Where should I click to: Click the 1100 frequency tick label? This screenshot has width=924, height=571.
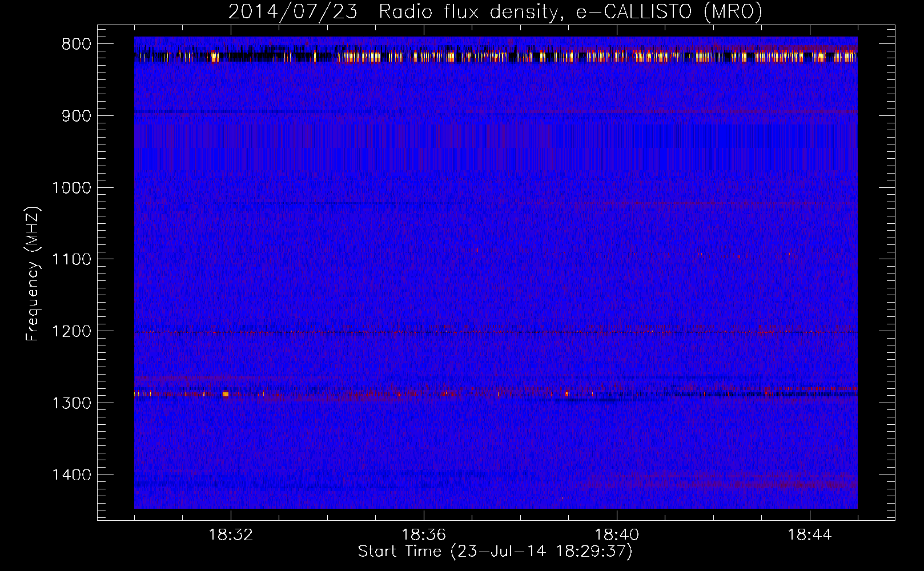coord(71,260)
